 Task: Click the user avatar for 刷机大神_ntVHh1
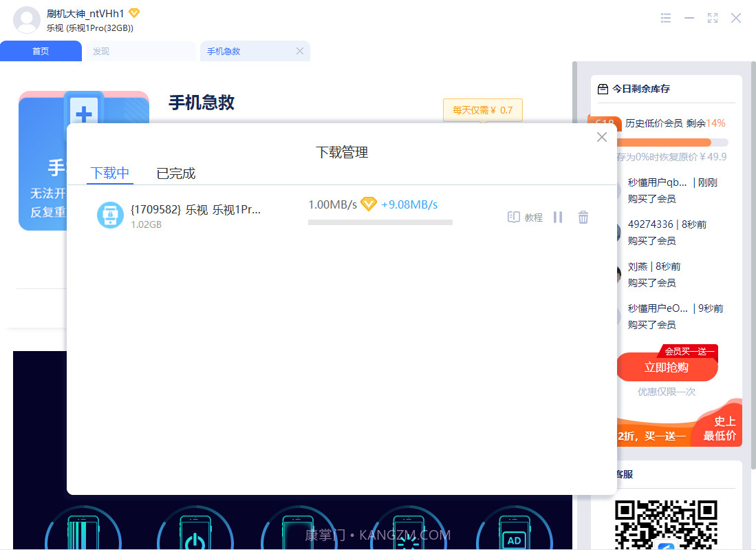26,20
